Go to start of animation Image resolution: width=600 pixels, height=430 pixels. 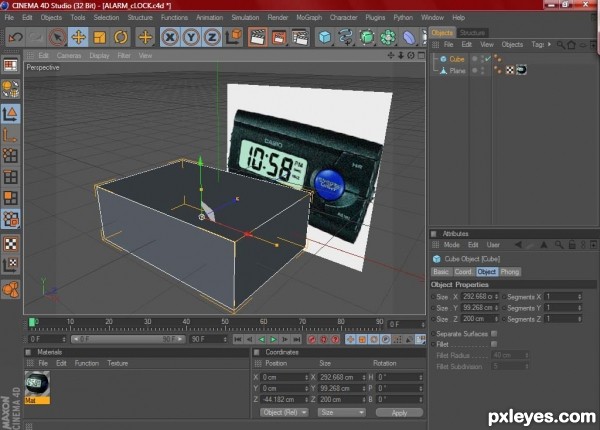point(238,339)
